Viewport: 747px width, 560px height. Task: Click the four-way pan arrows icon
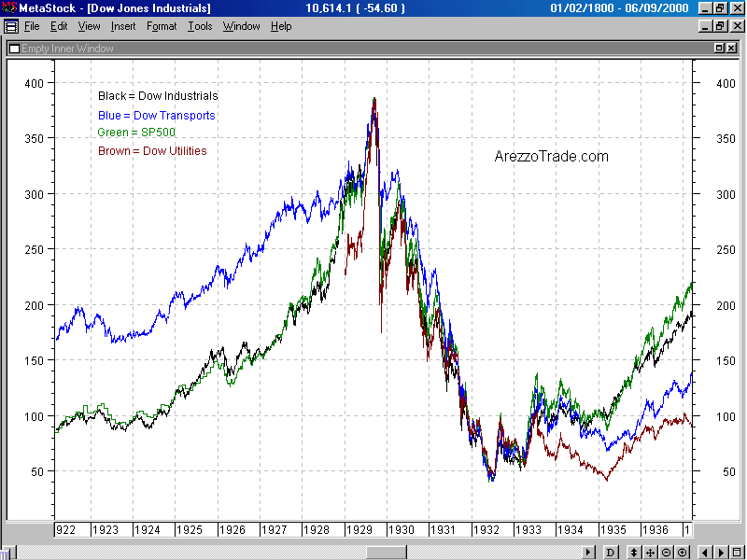pyautogui.click(x=650, y=553)
